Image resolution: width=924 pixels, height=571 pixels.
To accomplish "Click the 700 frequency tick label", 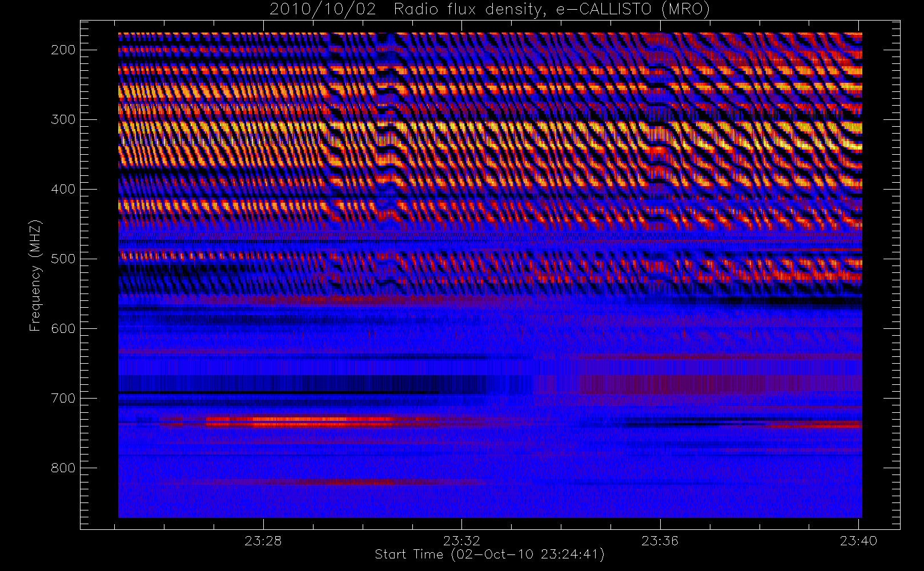I will pos(63,398).
